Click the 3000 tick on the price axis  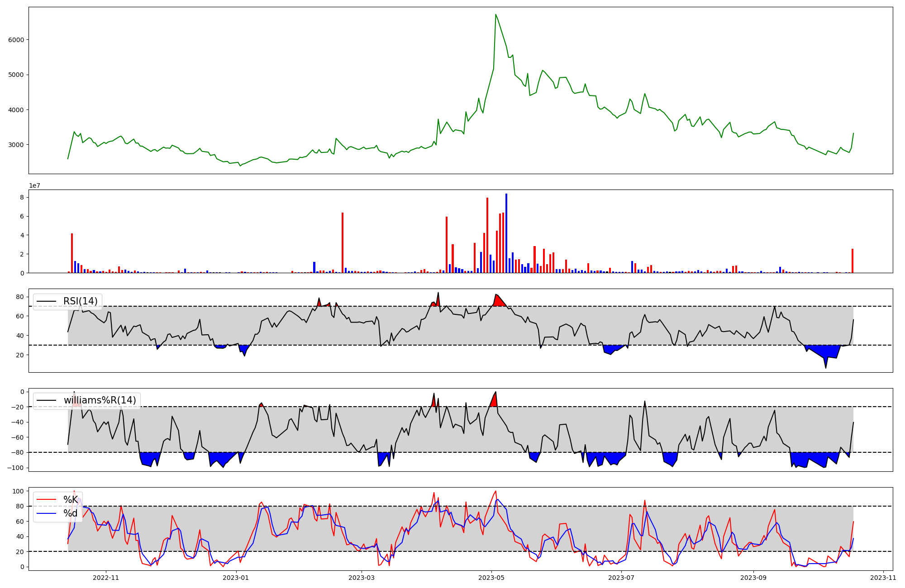pyautogui.click(x=16, y=145)
